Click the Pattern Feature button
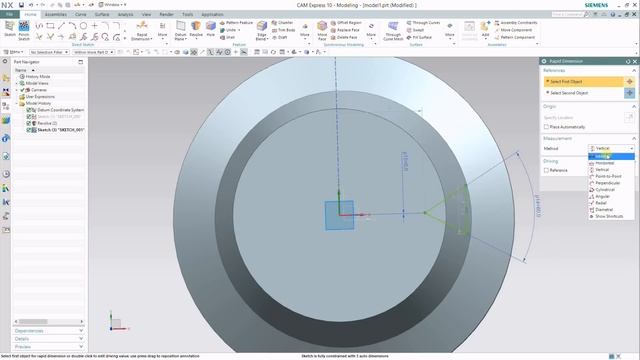The height and width of the screenshot is (360, 640). [236, 22]
